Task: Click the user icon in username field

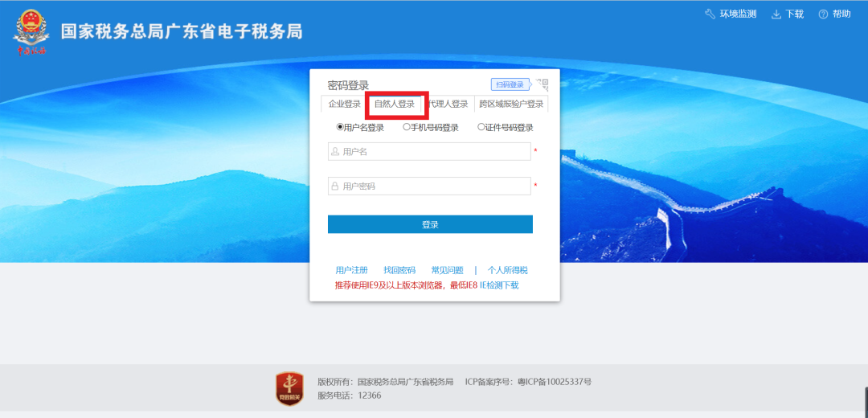Action: [335, 151]
